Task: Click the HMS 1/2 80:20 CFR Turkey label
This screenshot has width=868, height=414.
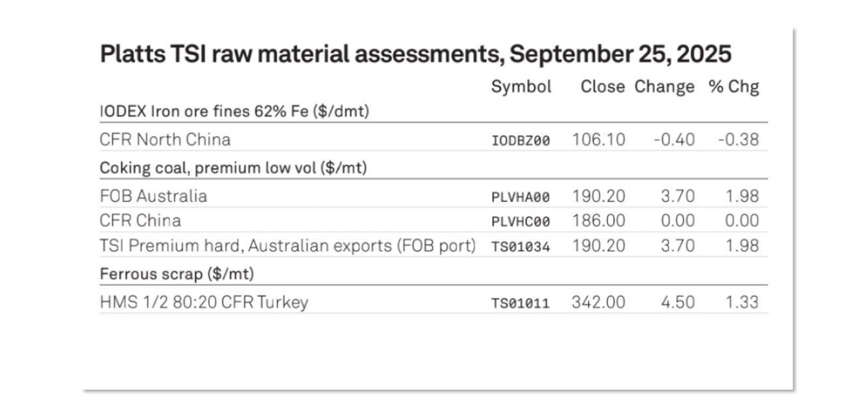Action: pos(204,302)
